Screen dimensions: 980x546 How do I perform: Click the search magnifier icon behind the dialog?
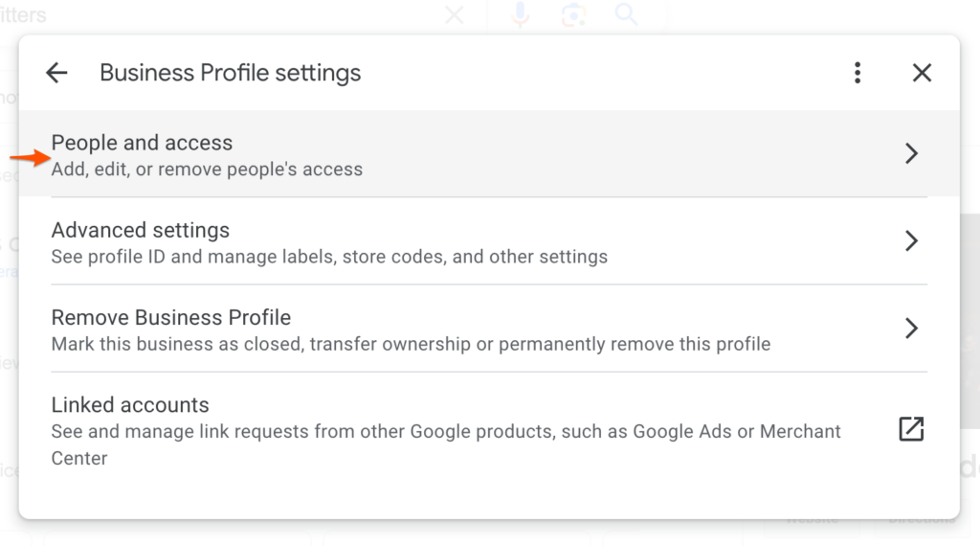pos(626,13)
